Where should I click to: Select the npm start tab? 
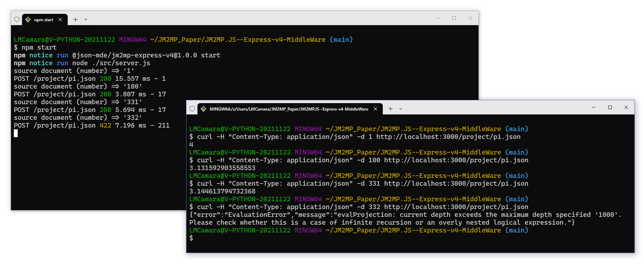pyautogui.click(x=44, y=19)
